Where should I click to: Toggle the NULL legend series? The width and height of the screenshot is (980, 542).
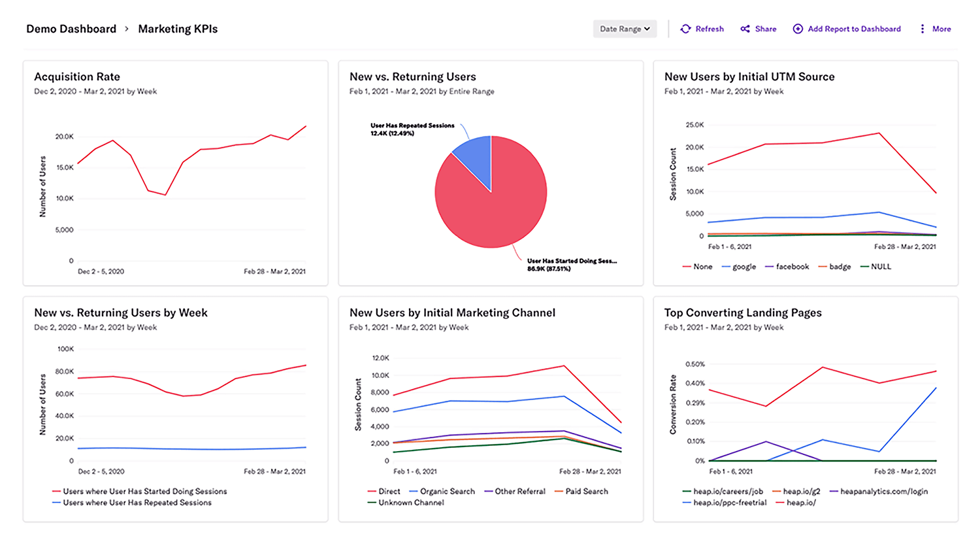click(x=875, y=267)
